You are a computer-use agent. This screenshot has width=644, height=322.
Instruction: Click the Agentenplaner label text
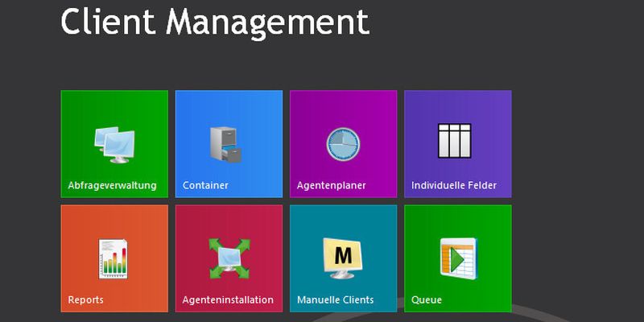point(332,186)
